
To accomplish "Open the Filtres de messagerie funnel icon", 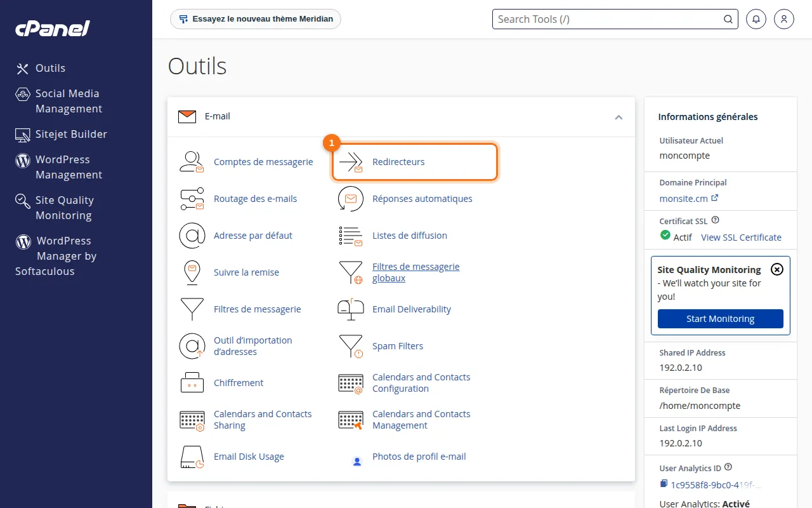I will pos(192,309).
